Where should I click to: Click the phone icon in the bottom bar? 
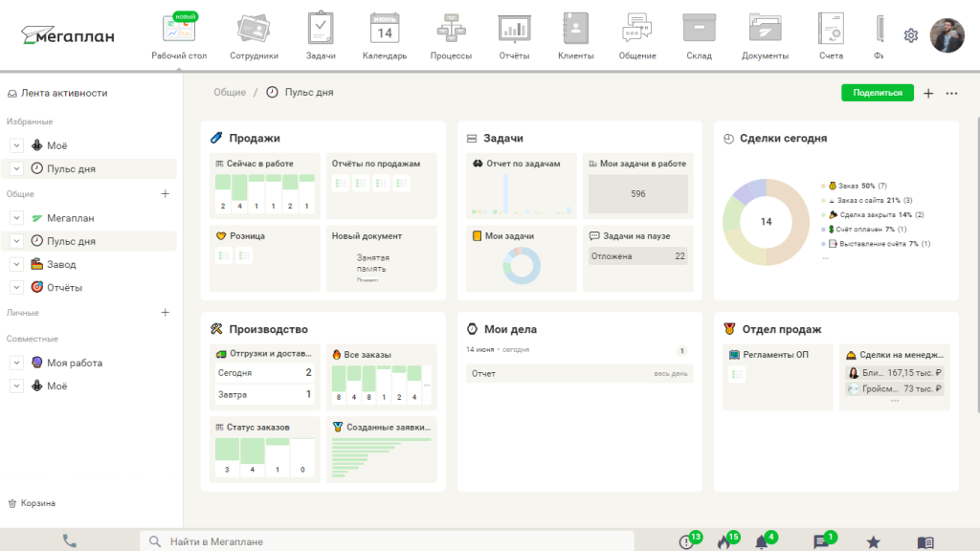click(x=68, y=540)
